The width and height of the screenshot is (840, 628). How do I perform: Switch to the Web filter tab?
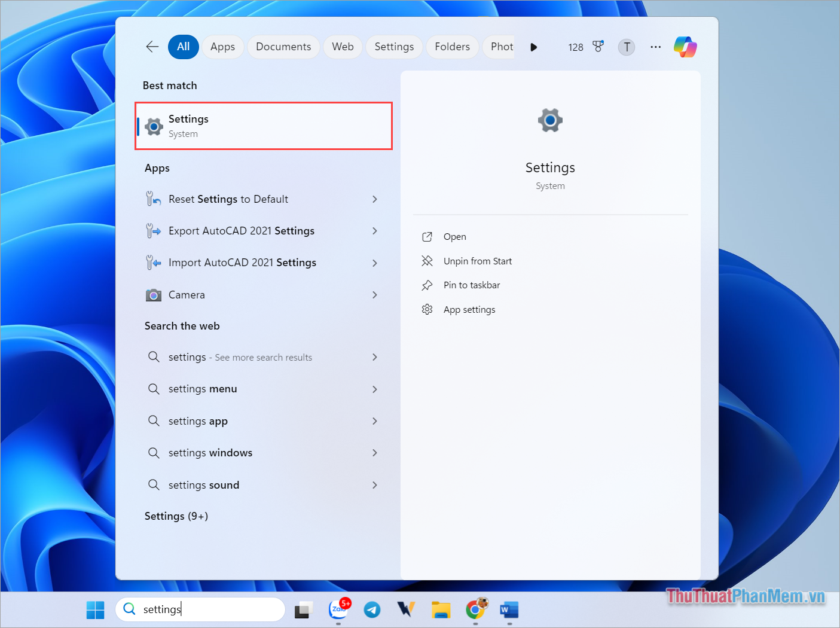click(x=342, y=46)
